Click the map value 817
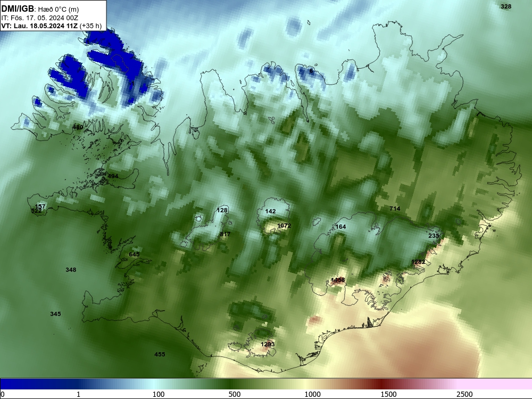532x399 pixels. pyautogui.click(x=225, y=234)
